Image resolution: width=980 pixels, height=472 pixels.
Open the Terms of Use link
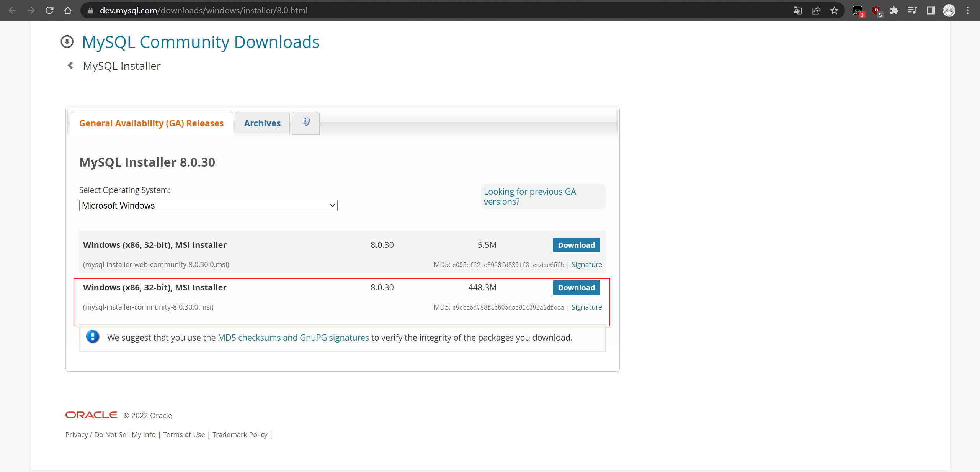pos(184,434)
